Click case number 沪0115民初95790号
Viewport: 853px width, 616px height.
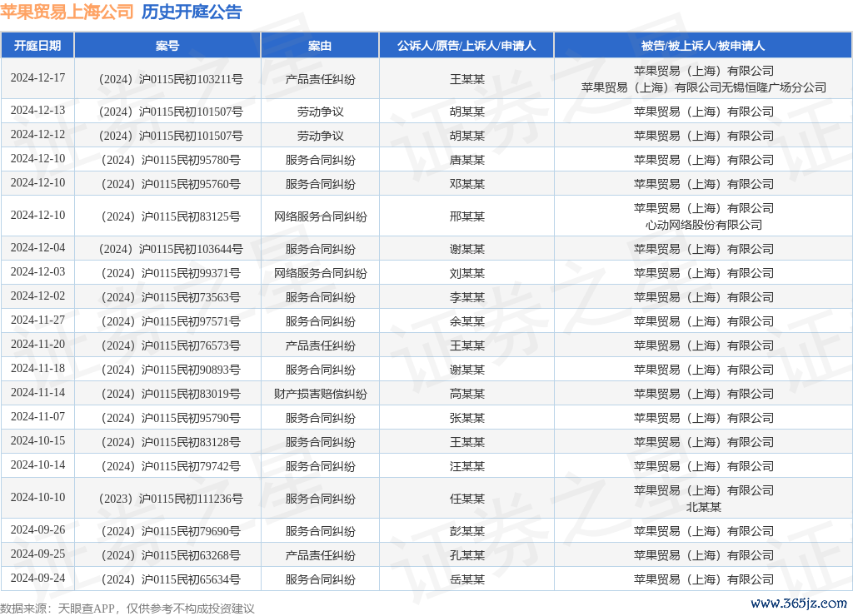[171, 418]
